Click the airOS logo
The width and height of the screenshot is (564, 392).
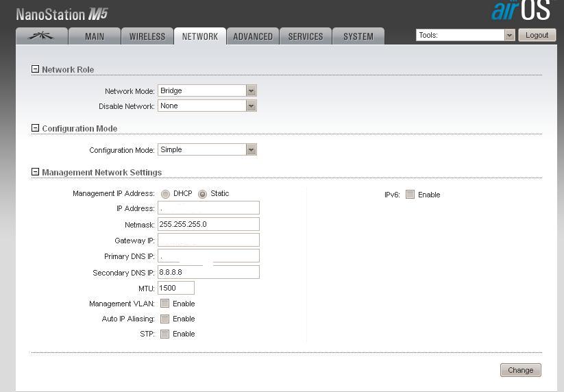click(522, 10)
